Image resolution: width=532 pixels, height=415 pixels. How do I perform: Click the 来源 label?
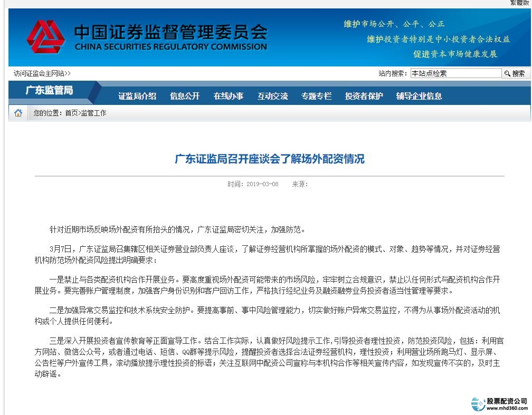coord(300,184)
